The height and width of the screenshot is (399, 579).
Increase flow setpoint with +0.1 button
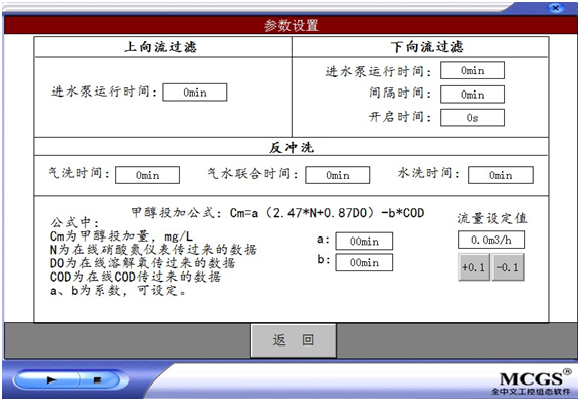474,267
